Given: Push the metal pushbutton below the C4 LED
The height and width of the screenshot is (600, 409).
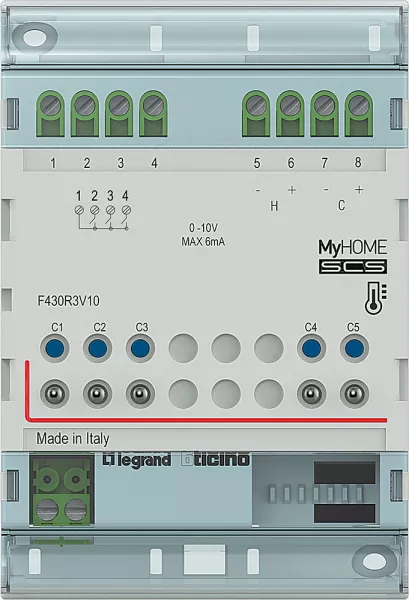Looking at the screenshot, I should (312, 394).
